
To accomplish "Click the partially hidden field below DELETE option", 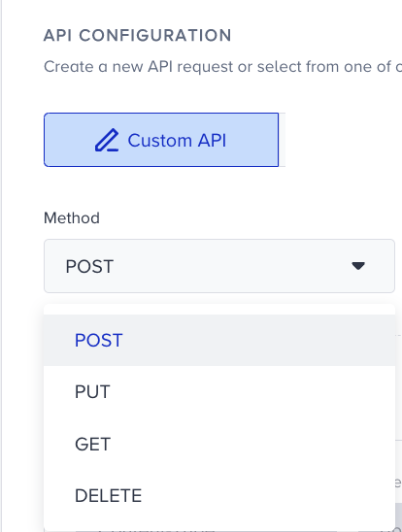I will 219,529.
